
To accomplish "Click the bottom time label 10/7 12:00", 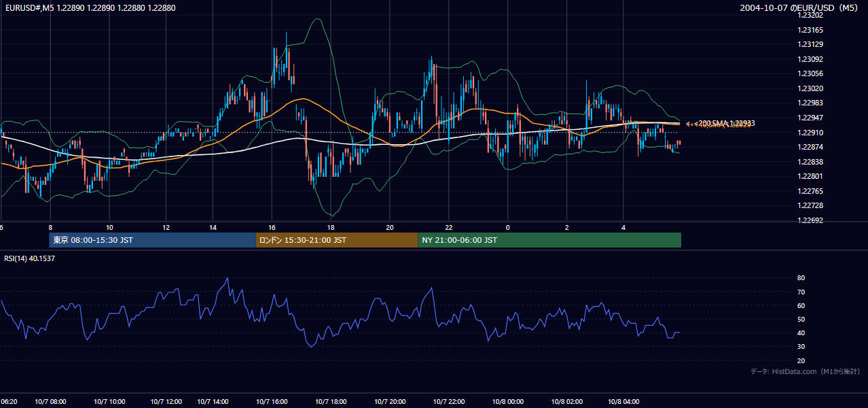I will [x=166, y=402].
